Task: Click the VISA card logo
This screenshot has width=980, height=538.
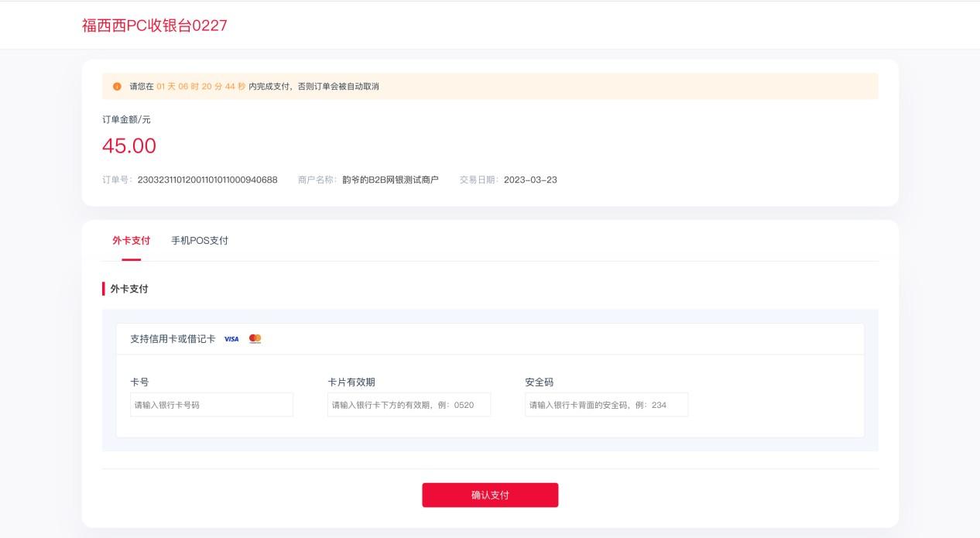Action: [231, 339]
